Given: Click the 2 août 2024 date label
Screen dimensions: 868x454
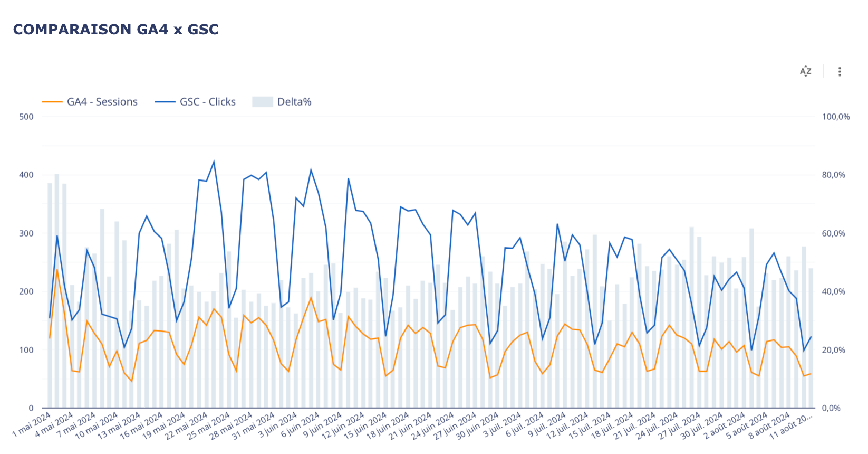Looking at the screenshot, I should point(725,425).
